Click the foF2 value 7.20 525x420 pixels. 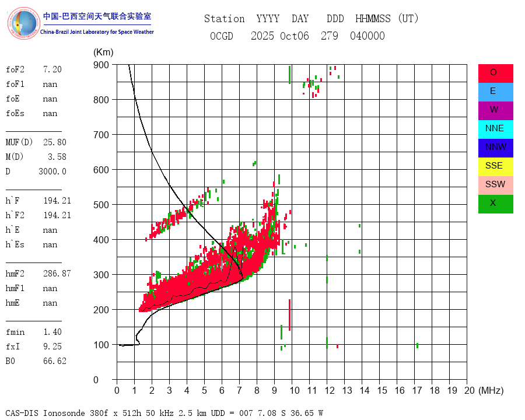click(52, 69)
